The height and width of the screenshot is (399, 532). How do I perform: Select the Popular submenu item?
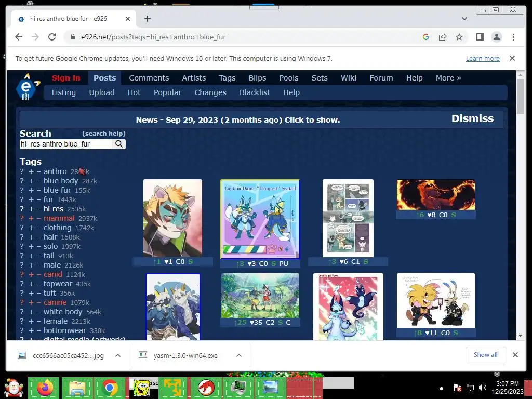click(x=168, y=92)
